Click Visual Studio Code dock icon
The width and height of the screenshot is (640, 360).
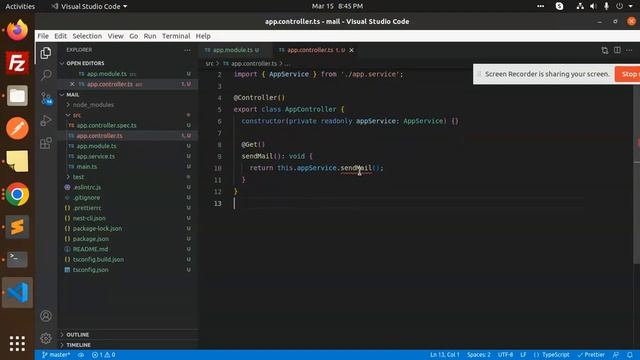point(17,292)
